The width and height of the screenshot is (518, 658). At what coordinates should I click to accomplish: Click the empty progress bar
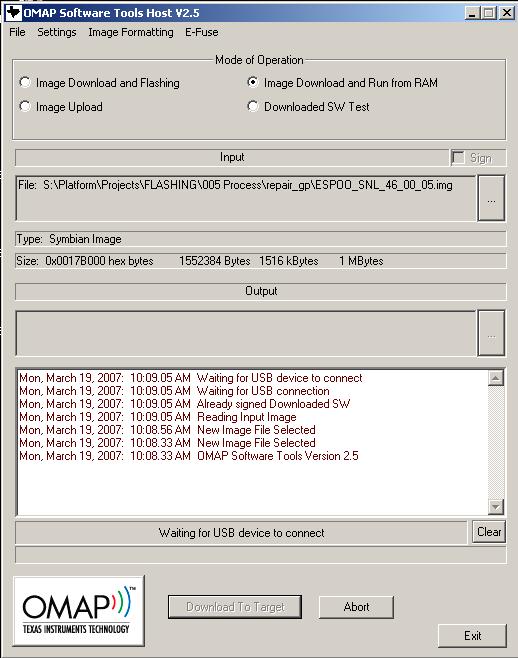pos(261,554)
